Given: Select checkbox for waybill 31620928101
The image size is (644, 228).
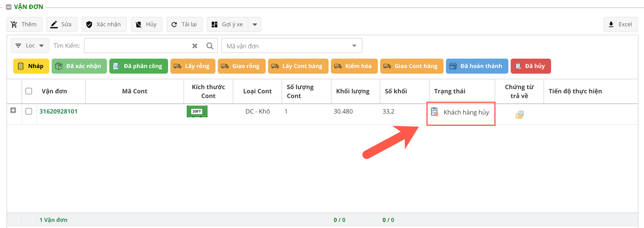Looking at the screenshot, I should point(29,111).
